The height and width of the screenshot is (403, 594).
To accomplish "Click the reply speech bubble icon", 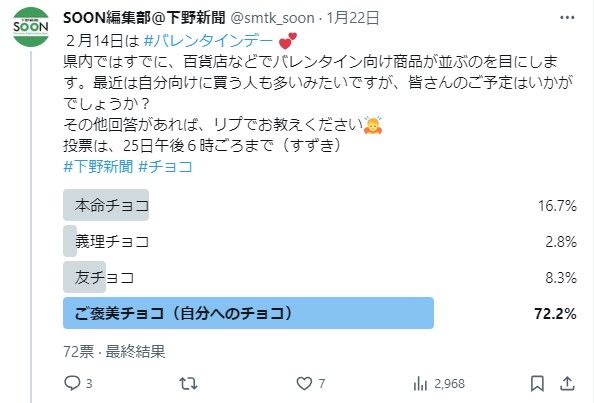I will point(72,383).
